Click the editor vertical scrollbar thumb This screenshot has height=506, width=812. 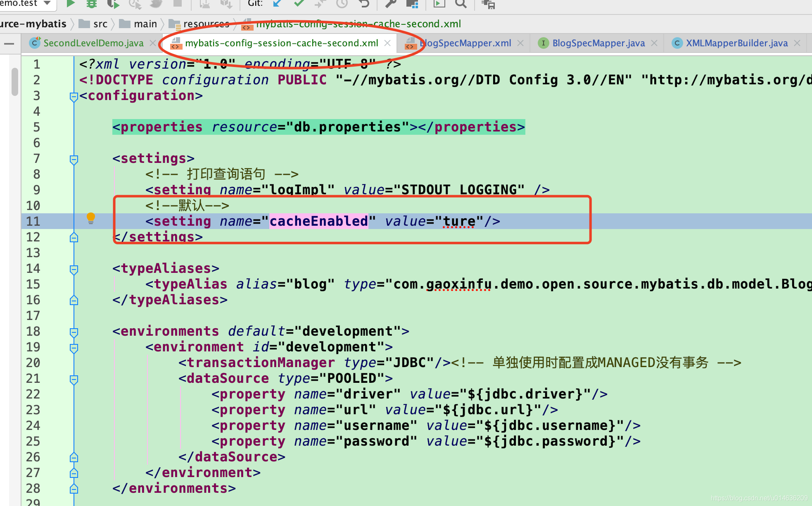(x=15, y=81)
